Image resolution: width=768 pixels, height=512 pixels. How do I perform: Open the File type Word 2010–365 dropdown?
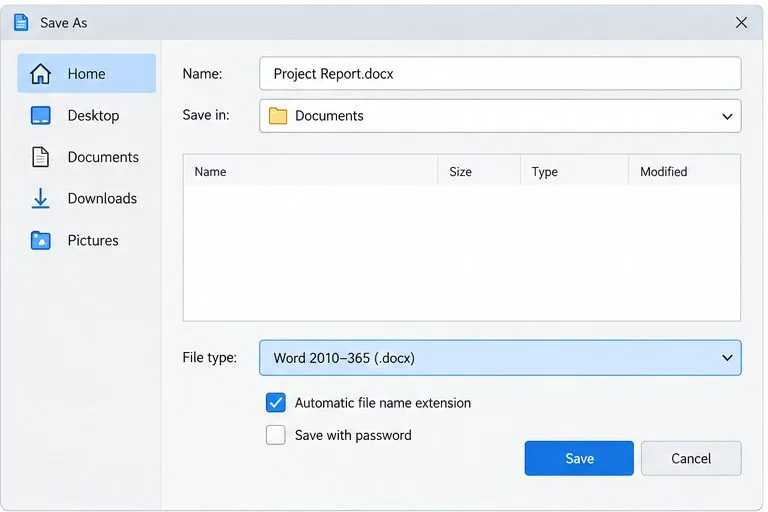tap(500, 358)
